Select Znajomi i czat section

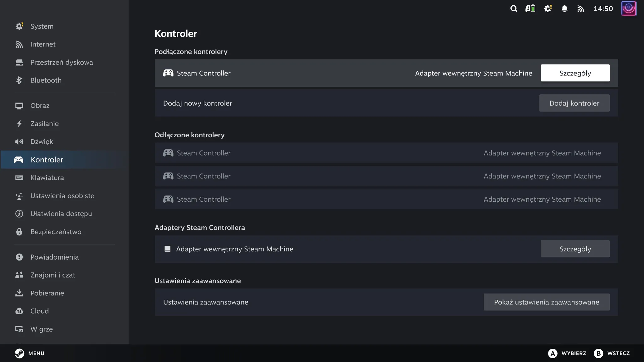pyautogui.click(x=64, y=275)
